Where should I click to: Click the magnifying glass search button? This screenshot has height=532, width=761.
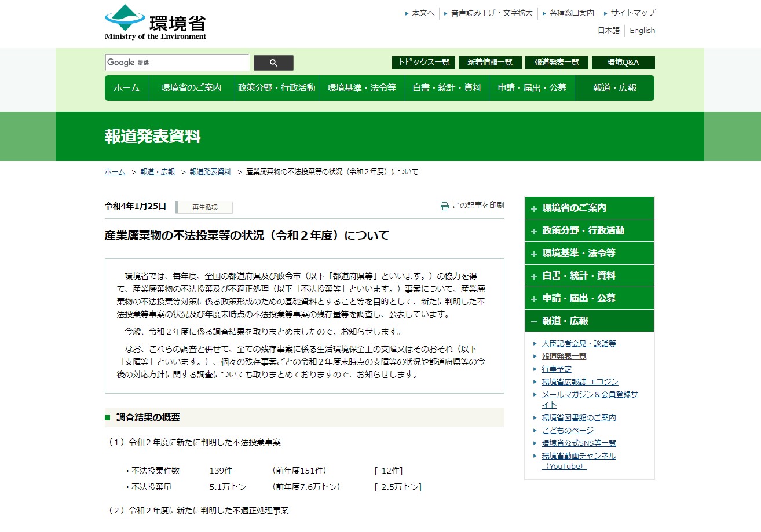tap(273, 63)
